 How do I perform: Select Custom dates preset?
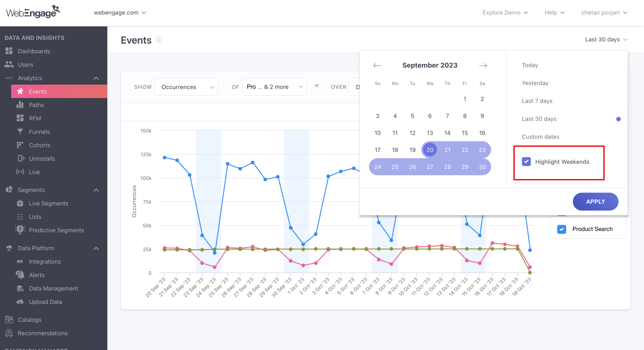(540, 137)
